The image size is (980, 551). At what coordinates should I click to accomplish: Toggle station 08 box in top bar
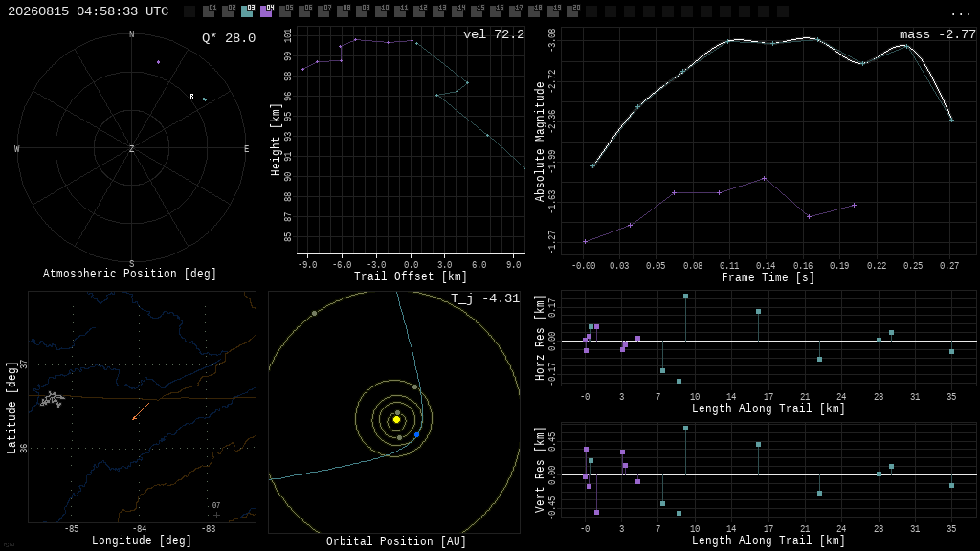click(343, 11)
